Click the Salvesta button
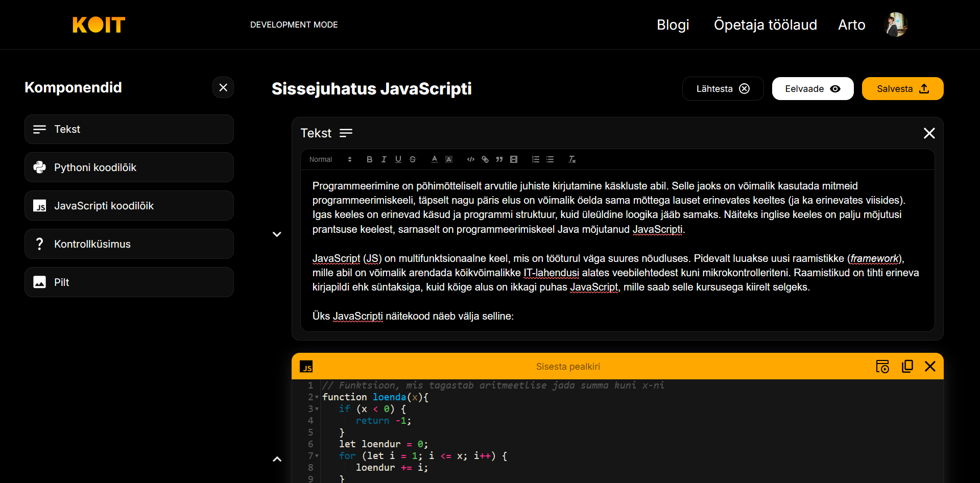Screen dimensions: 980x483 [902, 89]
